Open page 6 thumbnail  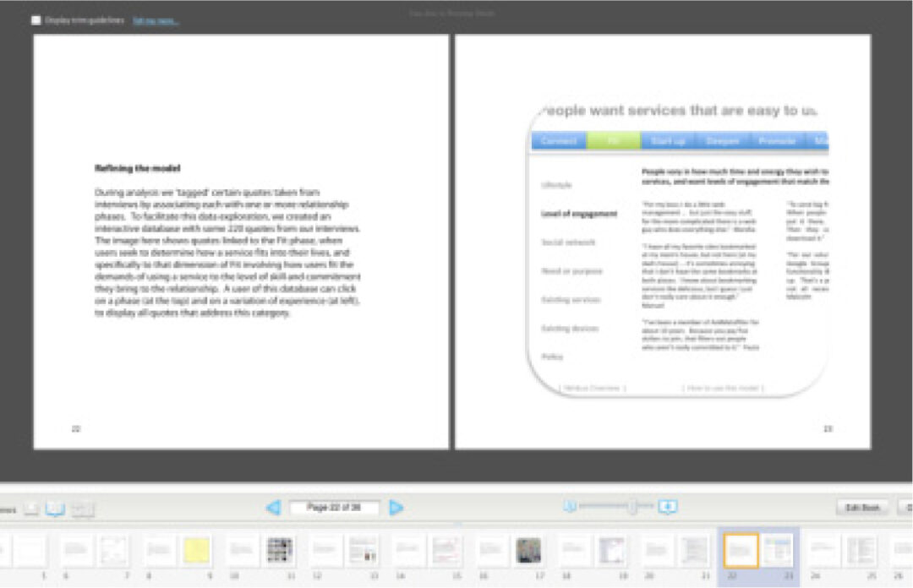click(76, 550)
